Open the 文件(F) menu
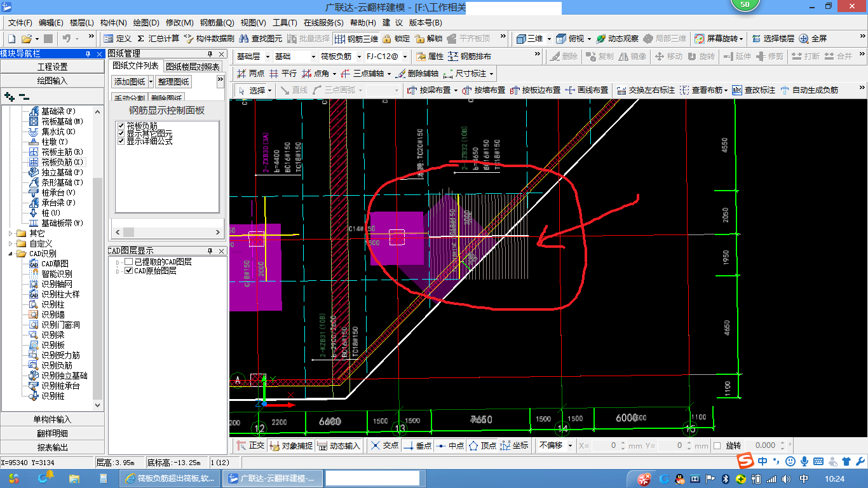 [20, 22]
